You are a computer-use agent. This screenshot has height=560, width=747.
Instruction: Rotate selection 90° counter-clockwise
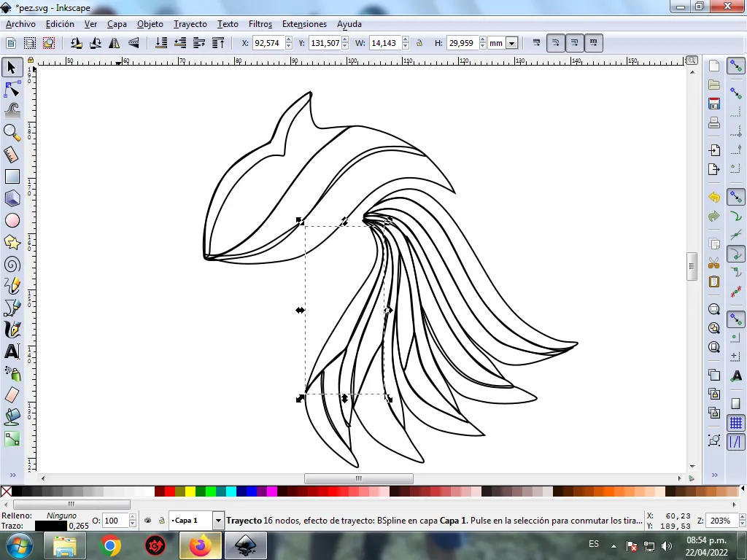coord(76,43)
